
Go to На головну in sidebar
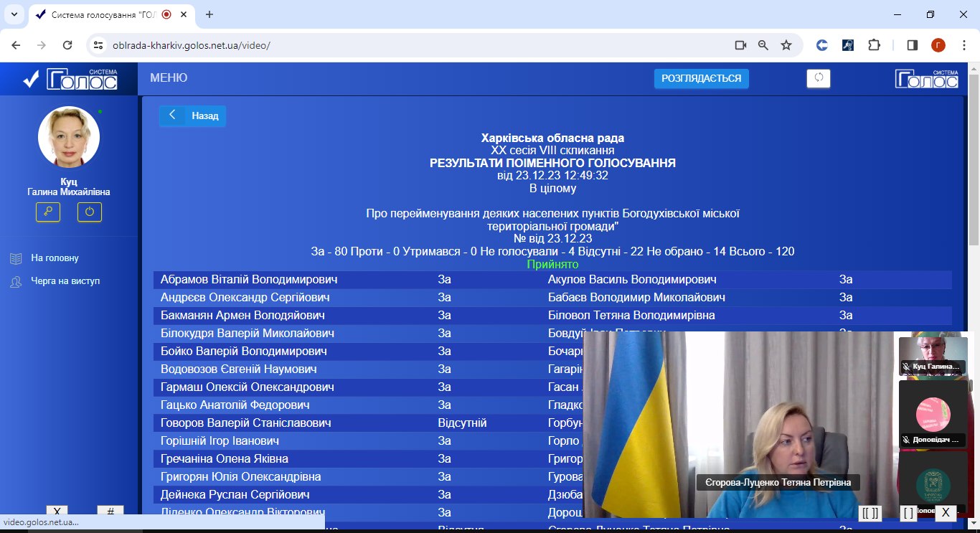coord(55,258)
